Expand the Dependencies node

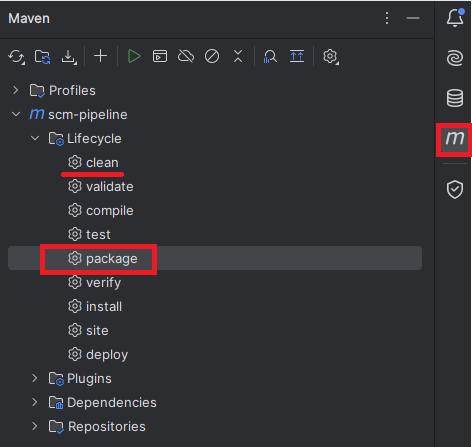(x=35, y=402)
